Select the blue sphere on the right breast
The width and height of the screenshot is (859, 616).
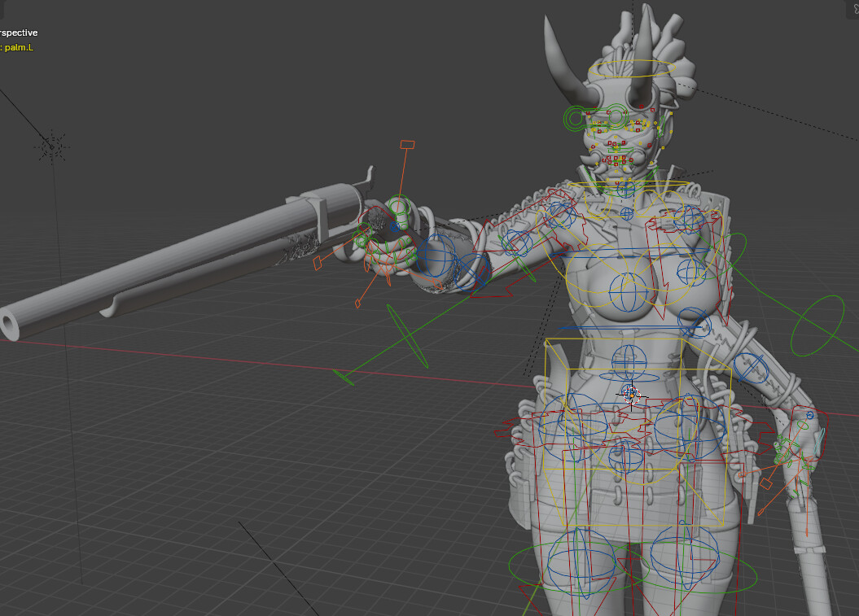[x=688, y=269]
